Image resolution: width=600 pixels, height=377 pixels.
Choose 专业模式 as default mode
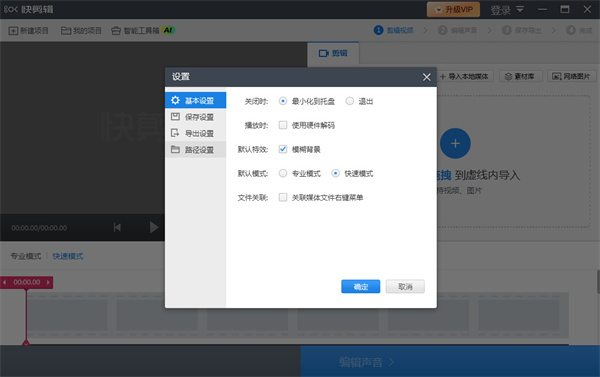click(283, 173)
